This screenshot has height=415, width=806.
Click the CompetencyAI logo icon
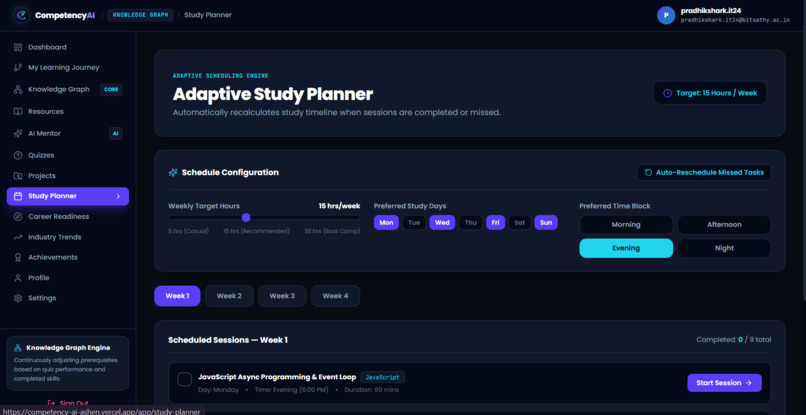click(21, 15)
